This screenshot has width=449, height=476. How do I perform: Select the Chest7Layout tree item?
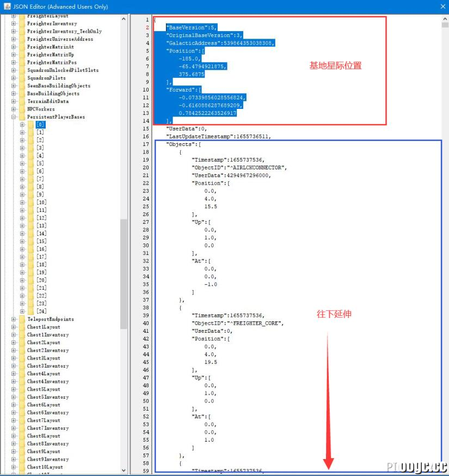(x=44, y=420)
